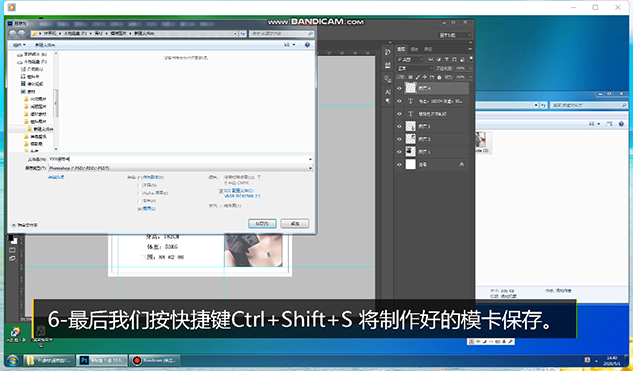Open the view options dropdown in Save dialog
The image size is (633, 371).
click(293, 45)
